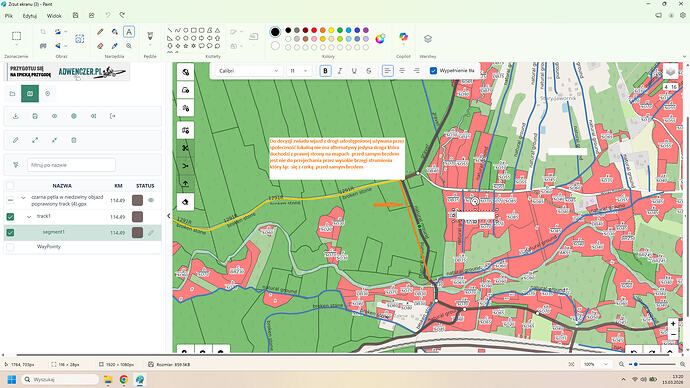Toggle Bold text formatting

[325, 71]
